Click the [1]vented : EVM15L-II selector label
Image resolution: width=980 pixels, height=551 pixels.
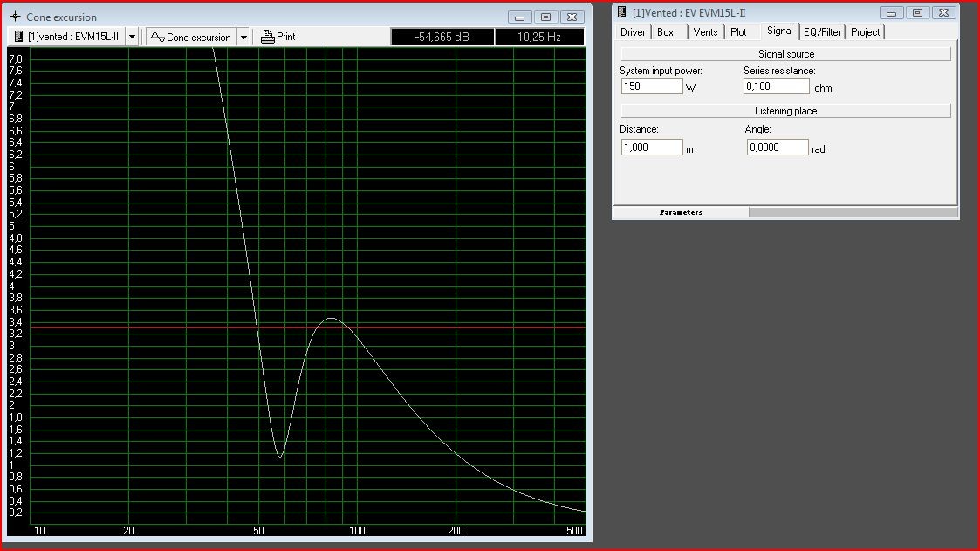pos(73,37)
